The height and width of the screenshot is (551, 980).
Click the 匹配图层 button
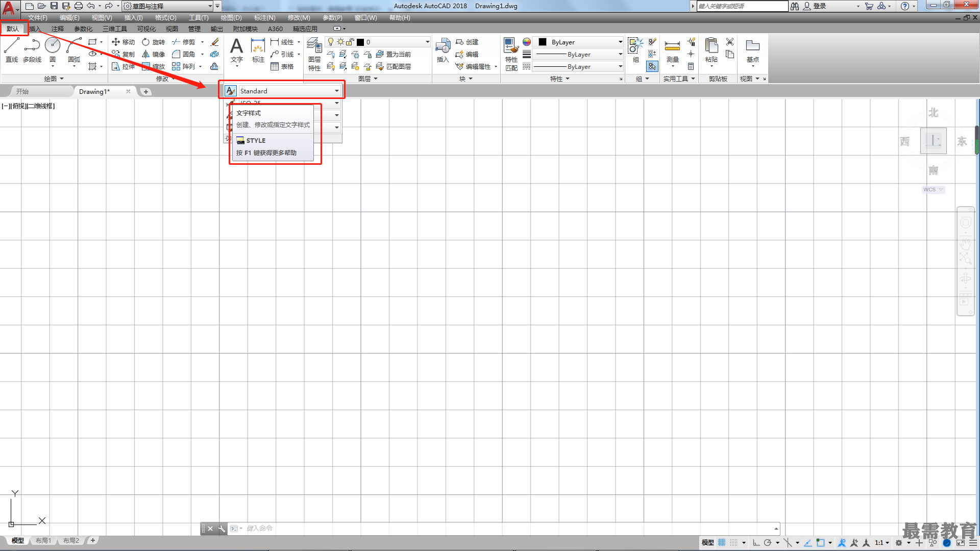coord(394,66)
